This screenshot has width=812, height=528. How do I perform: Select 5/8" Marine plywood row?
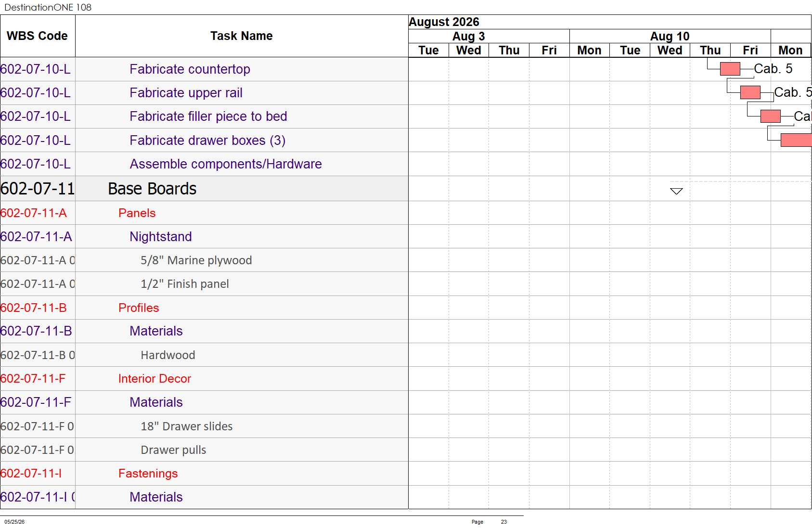(x=204, y=260)
